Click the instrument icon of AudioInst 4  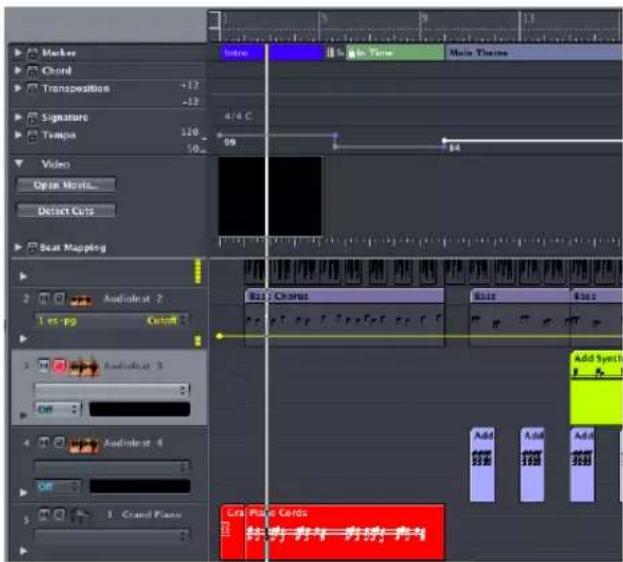tap(83, 444)
